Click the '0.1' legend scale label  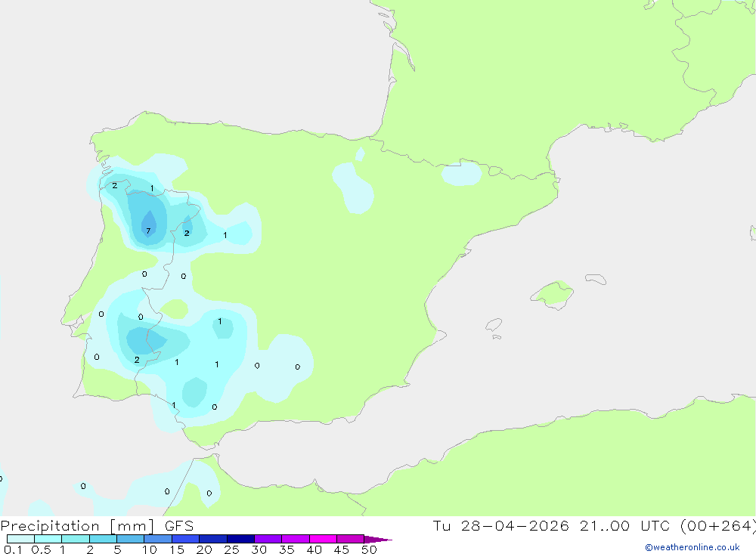[x=13, y=549]
